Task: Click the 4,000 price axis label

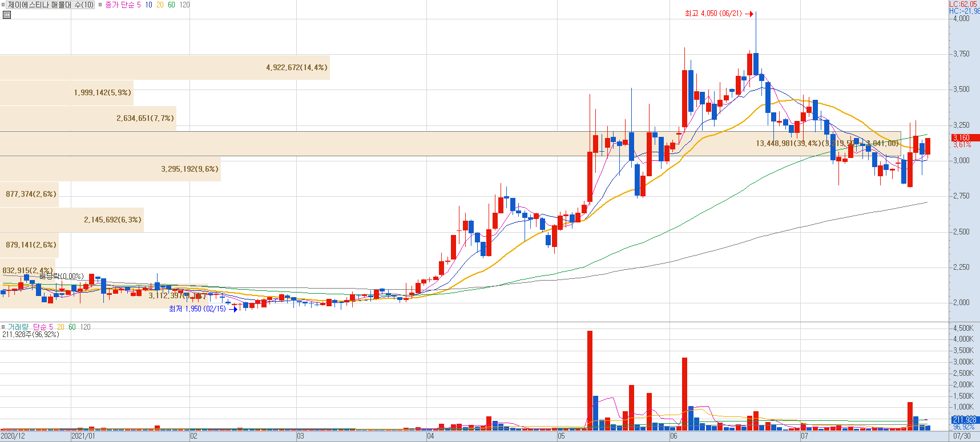Action: [x=961, y=18]
